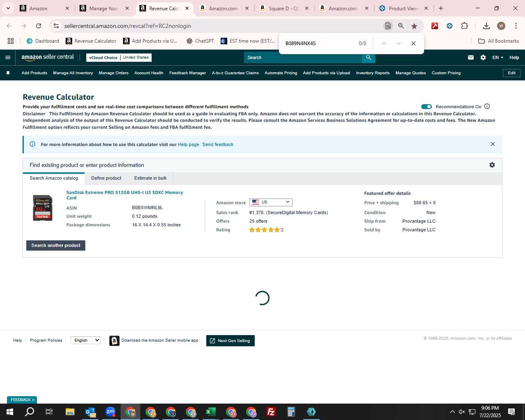Reload the current page
The width and height of the screenshot is (525, 420).
39,26
